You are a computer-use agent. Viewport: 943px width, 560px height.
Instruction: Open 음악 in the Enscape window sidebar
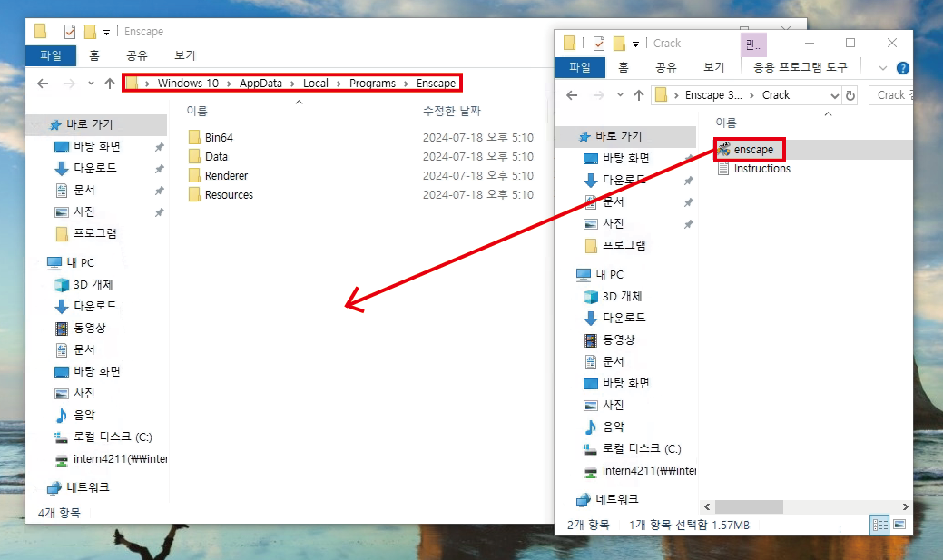pos(75,415)
